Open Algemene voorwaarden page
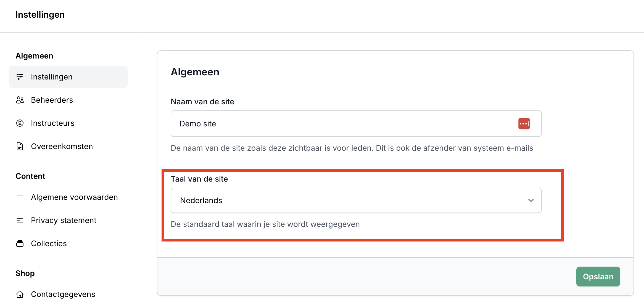 click(x=74, y=197)
